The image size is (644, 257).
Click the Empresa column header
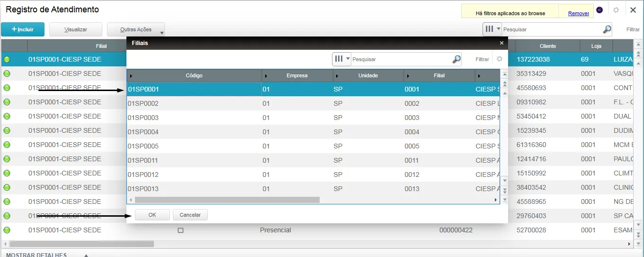(297, 75)
